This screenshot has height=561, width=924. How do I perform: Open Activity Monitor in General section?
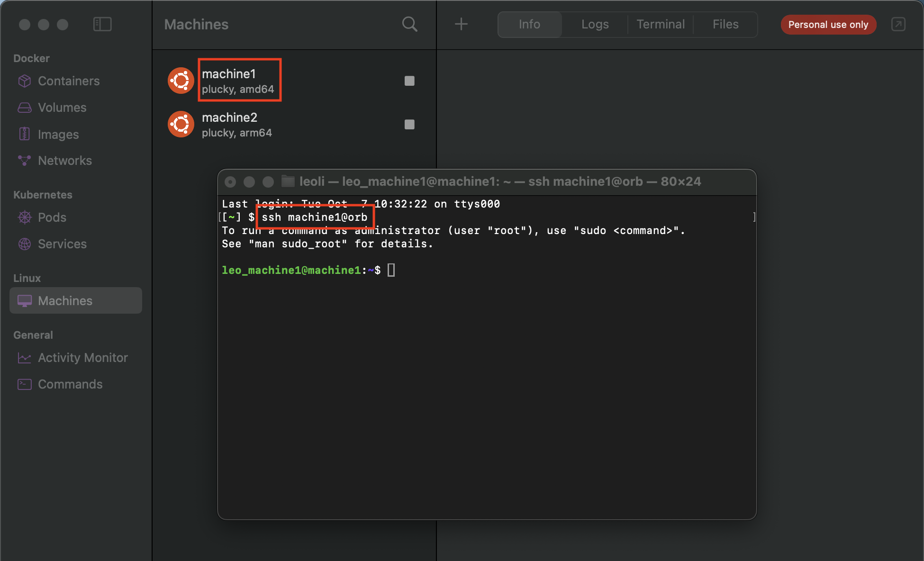[83, 358]
